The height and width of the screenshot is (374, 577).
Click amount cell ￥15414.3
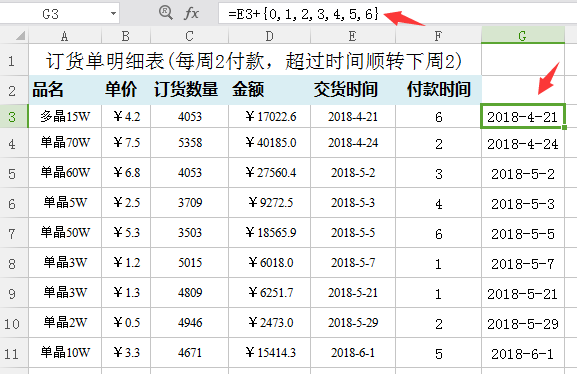pos(269,353)
